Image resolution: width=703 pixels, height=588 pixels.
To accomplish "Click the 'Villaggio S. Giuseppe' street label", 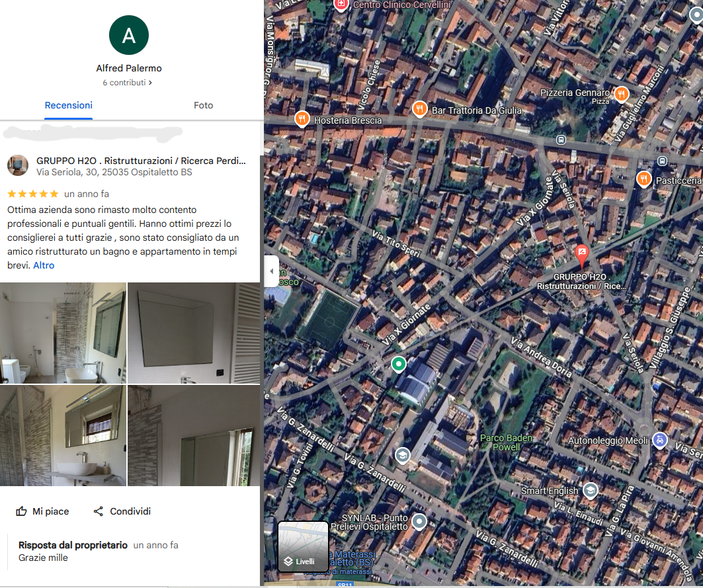I will click(671, 328).
